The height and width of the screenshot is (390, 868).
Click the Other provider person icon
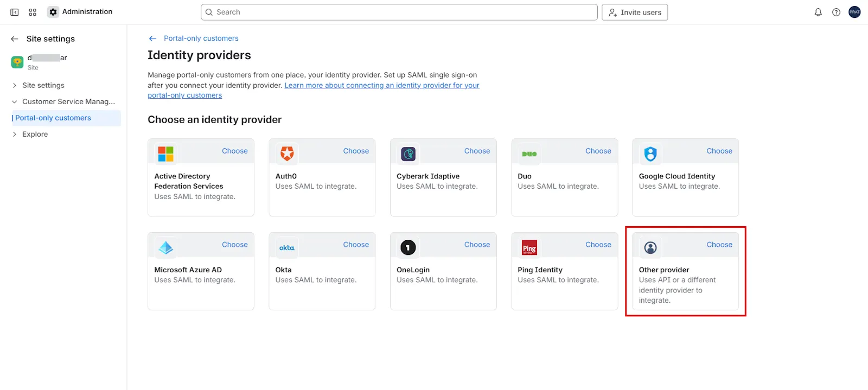(650, 248)
